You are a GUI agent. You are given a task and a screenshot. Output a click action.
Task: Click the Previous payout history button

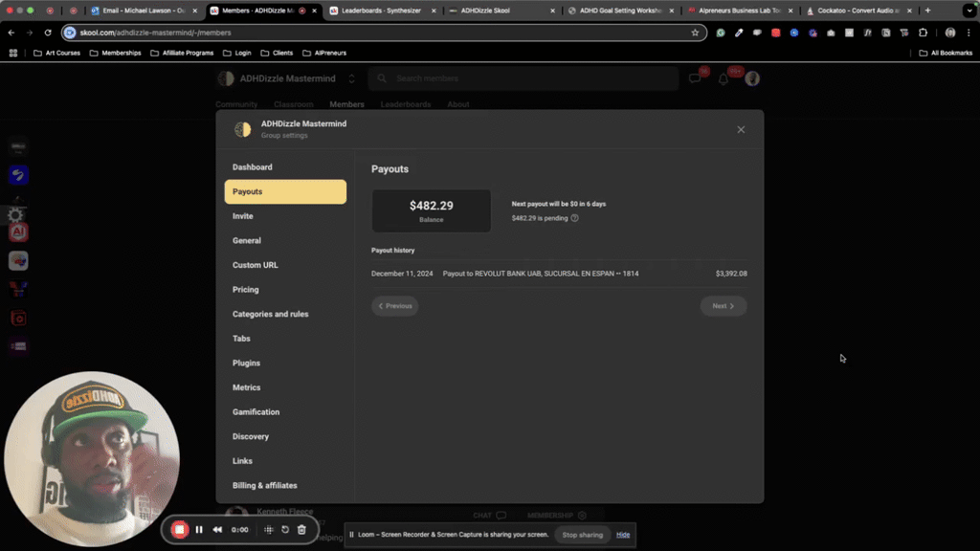point(395,306)
